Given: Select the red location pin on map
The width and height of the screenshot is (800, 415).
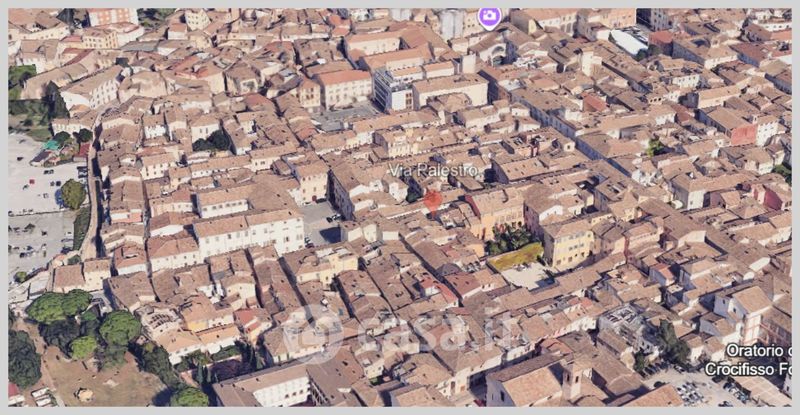Looking at the screenshot, I should point(432,199).
